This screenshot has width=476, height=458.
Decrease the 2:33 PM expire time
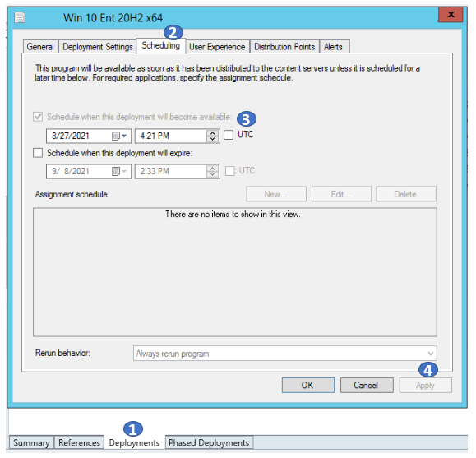212,174
